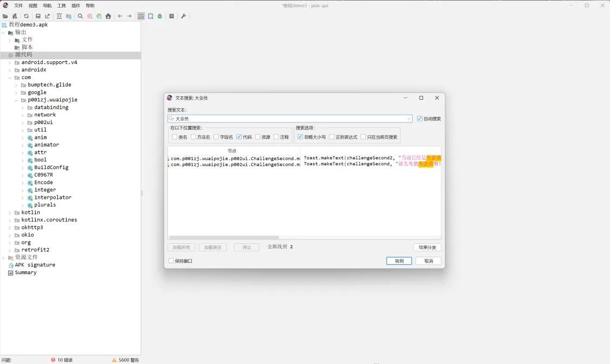Click the clear text icon in the search field
The width and height of the screenshot is (610, 364).
(x=409, y=119)
